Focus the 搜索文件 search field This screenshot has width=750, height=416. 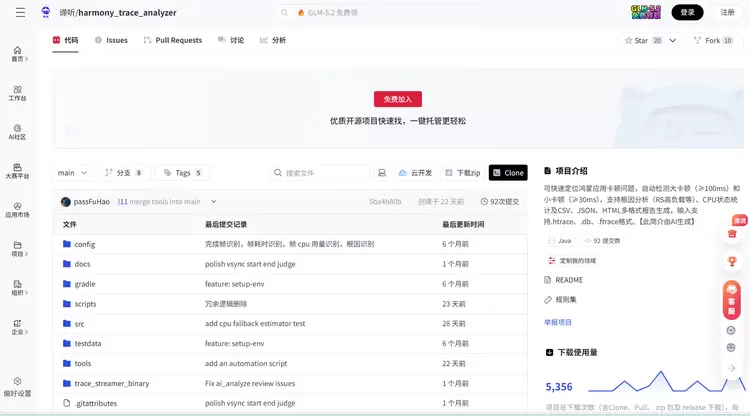pos(320,173)
